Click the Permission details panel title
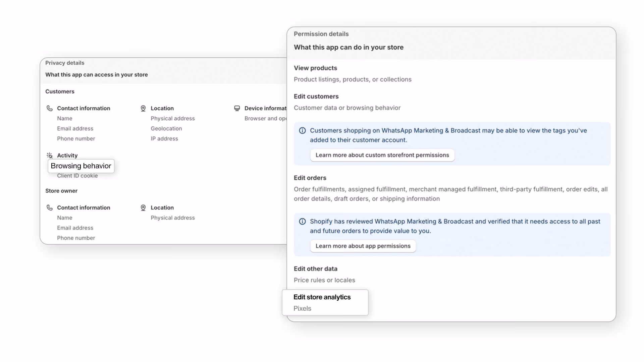644x362 pixels. tap(321, 34)
